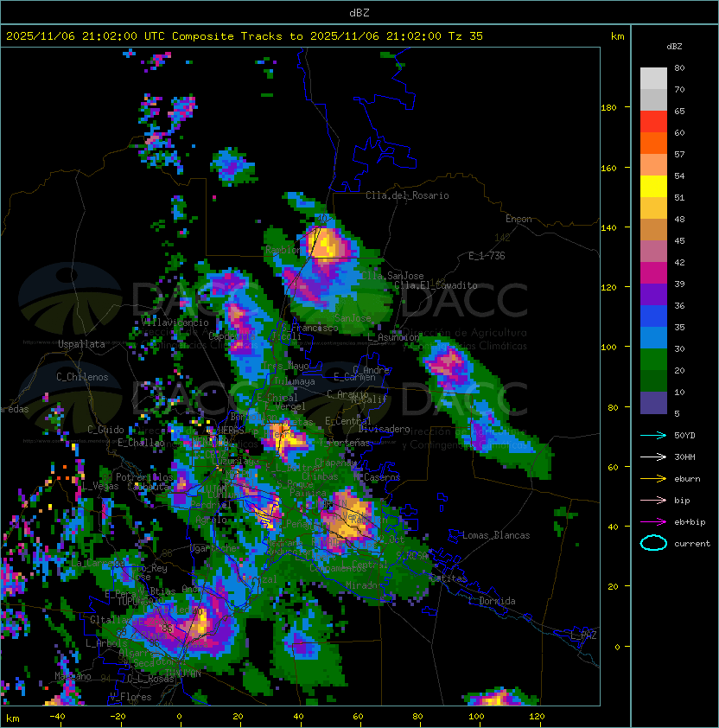Click the 'L_PAZ' map label
719x728 pixels.
pos(583,635)
